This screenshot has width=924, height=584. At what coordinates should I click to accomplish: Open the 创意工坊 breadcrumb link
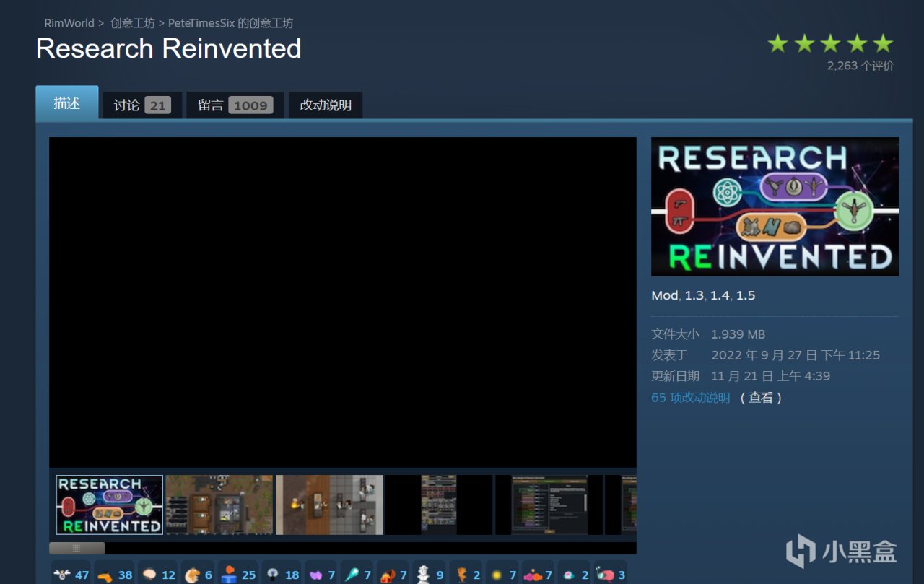[133, 23]
